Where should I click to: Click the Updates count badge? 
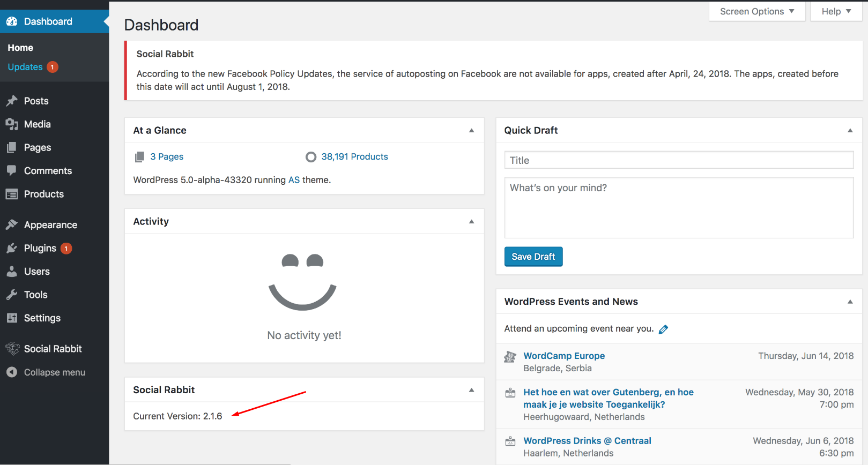point(52,67)
